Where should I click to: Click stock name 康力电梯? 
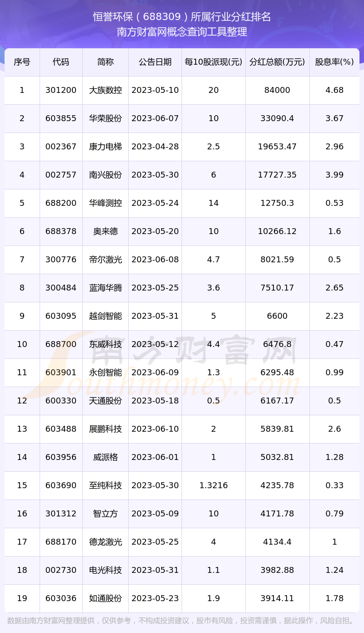click(106, 147)
